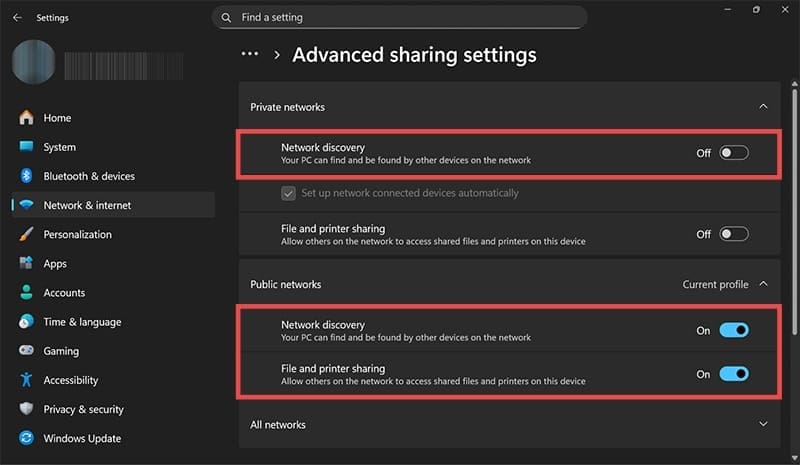The height and width of the screenshot is (465, 800).
Task: Disable Public networks Network discovery switch
Action: point(733,330)
